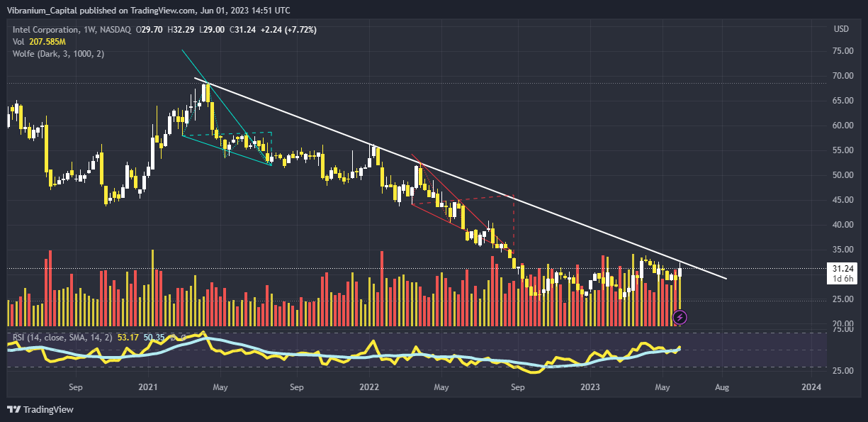Viewport: 868px width, 422px height.
Task: Click the 1d 6h countdown label
Action: click(x=842, y=279)
